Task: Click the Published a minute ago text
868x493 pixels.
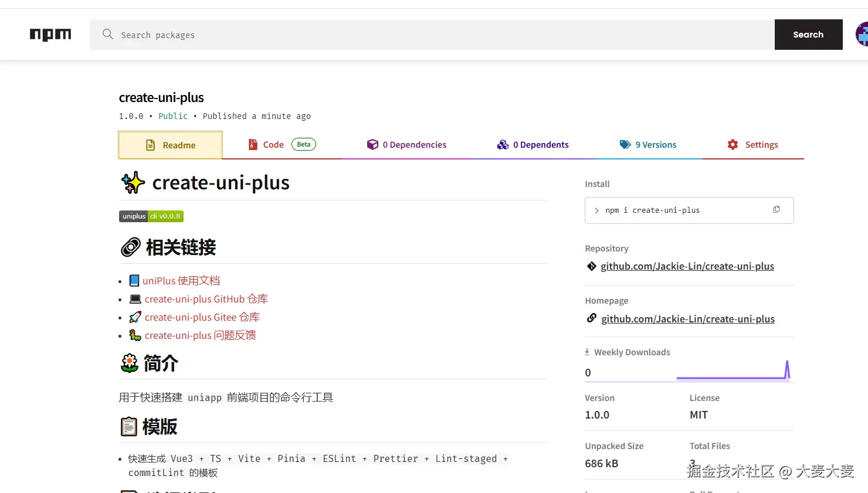Action: coord(257,116)
